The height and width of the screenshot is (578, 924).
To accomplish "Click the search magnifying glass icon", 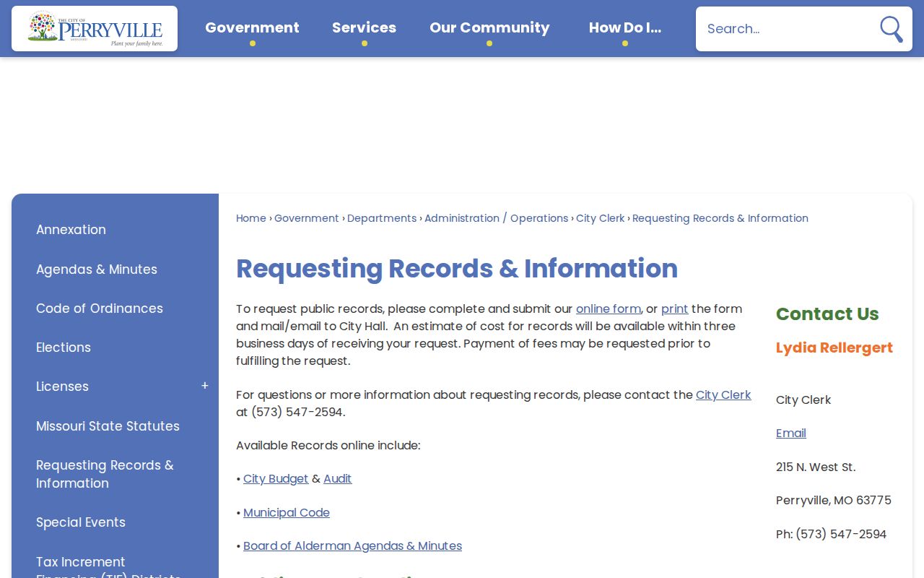I will click(892, 29).
